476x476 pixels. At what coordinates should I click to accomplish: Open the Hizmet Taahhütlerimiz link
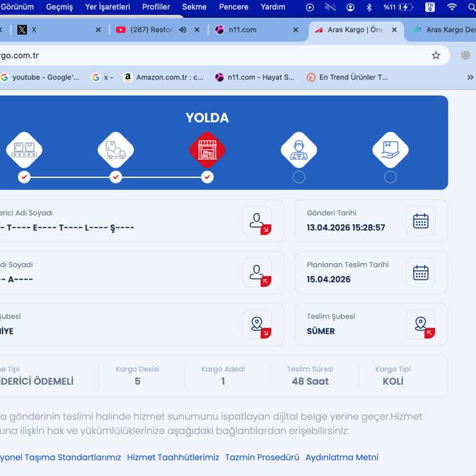[x=173, y=457]
